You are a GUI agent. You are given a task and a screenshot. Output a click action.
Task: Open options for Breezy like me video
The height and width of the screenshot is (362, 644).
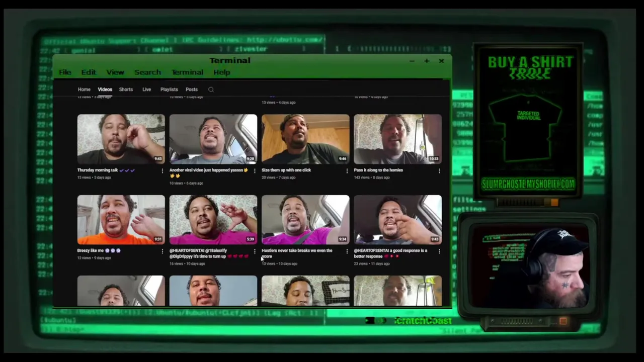point(162,251)
